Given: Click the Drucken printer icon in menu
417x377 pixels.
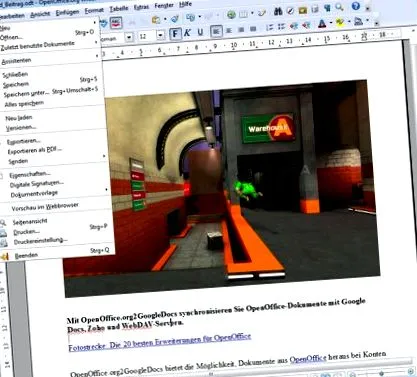Looking at the screenshot, I should coord(3,233).
